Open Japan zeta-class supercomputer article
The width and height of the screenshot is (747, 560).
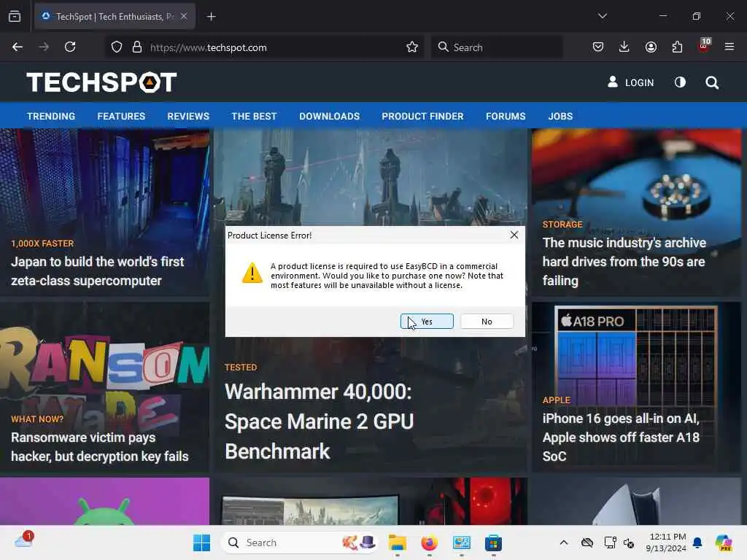point(97,271)
